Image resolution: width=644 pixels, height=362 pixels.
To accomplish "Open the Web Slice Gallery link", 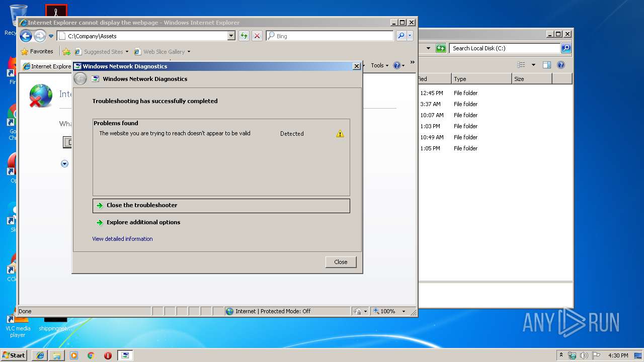I will pyautogui.click(x=159, y=51).
